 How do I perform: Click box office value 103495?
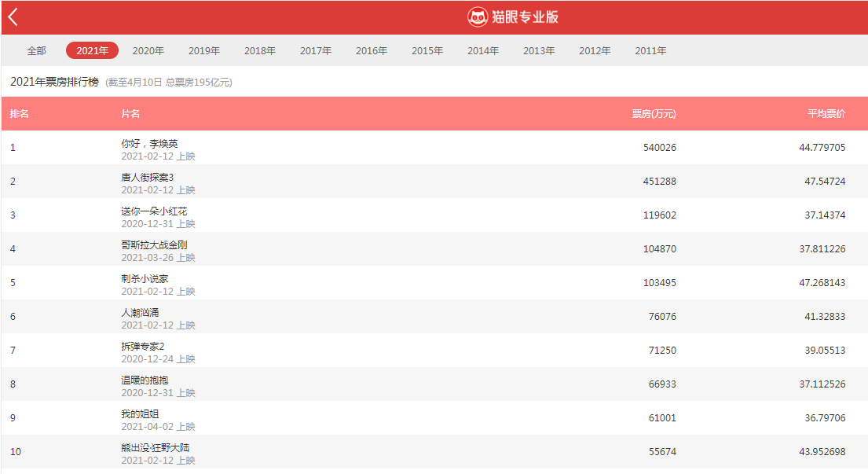tap(659, 282)
